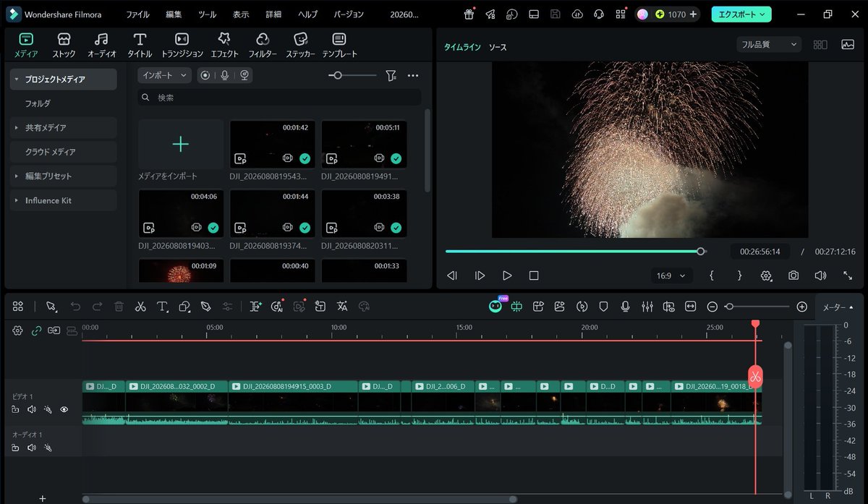Viewport: 868px width, 504px height.
Task: Click the 検索 media search field
Action: [279, 97]
